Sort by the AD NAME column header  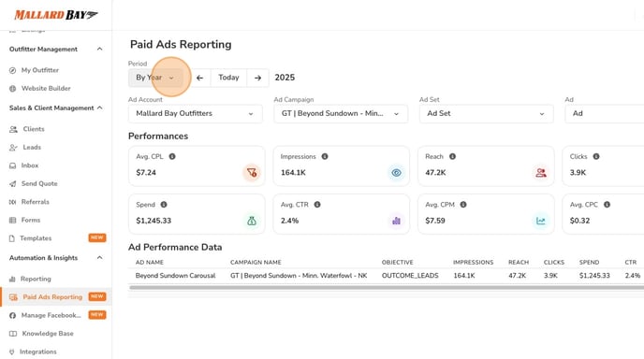150,262
